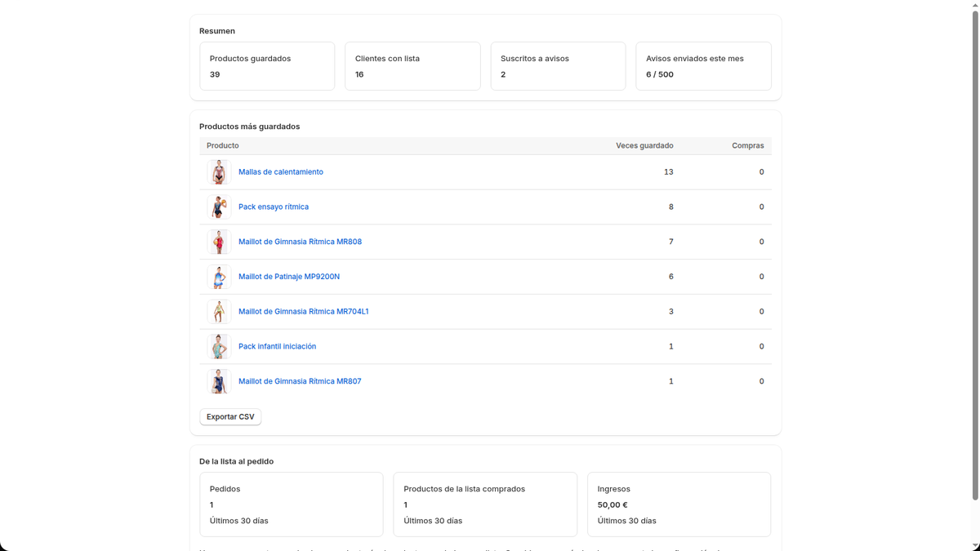The height and width of the screenshot is (551, 980).
Task: Click the saved products count 39
Action: pyautogui.click(x=215, y=74)
